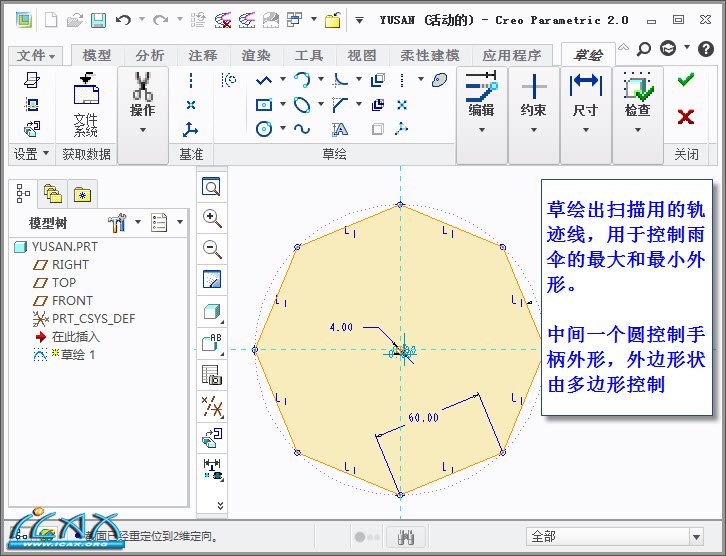Toggle sketcher dimension display icon

click(211, 467)
